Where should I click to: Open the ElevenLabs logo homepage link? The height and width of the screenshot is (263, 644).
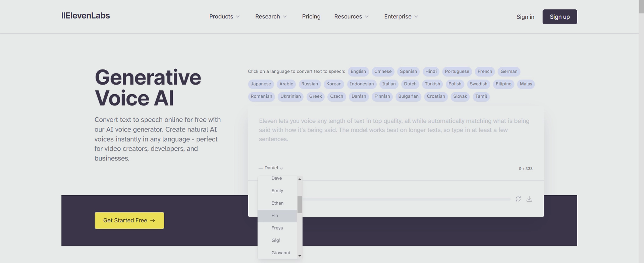(x=86, y=16)
